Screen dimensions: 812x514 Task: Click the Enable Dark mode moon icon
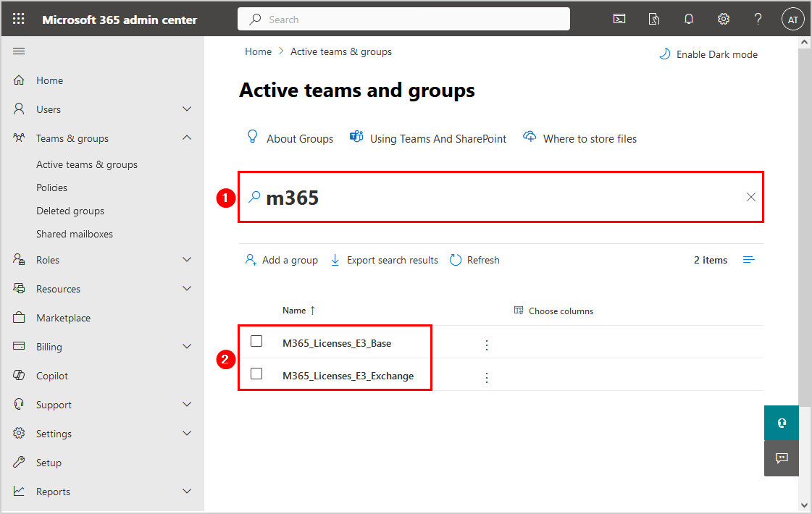coord(664,54)
